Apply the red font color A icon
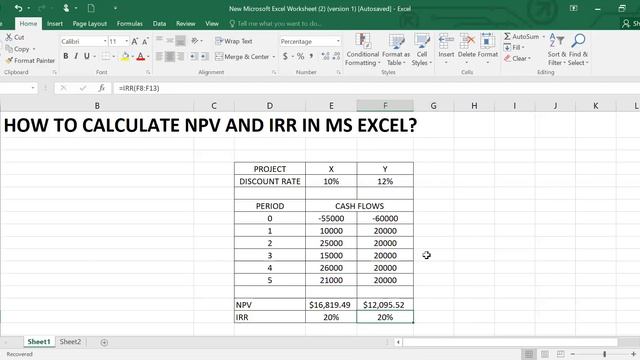 (141, 57)
